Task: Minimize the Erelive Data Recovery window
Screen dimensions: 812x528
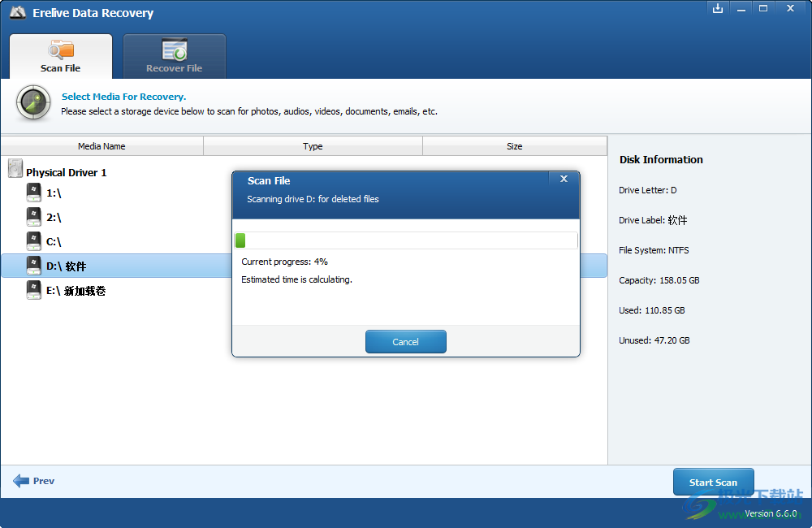Action: (x=741, y=9)
